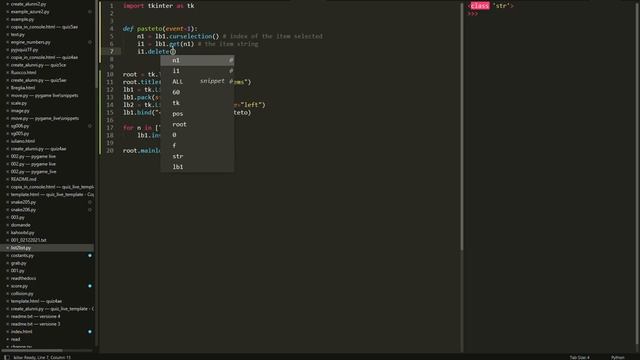Insert 'lb1' from the completion list
Image resolution: width=640 pixels, height=360 pixels.
coord(197,167)
